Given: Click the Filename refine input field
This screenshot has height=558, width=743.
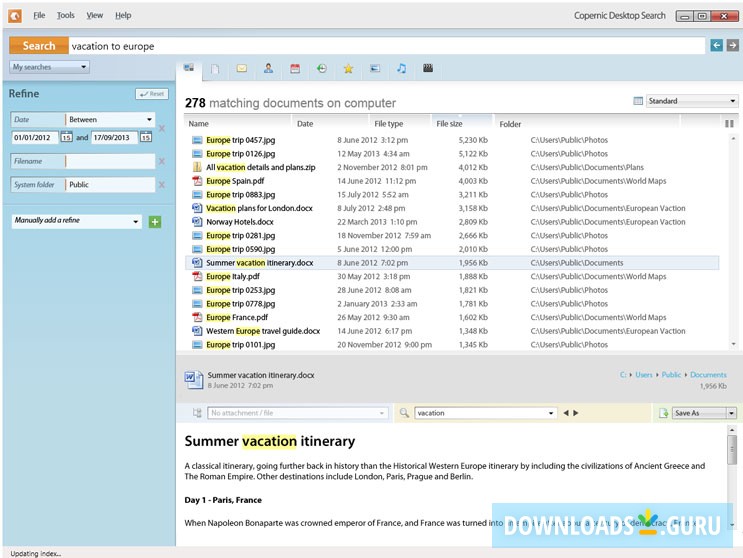Looking at the screenshot, I should point(110,161).
